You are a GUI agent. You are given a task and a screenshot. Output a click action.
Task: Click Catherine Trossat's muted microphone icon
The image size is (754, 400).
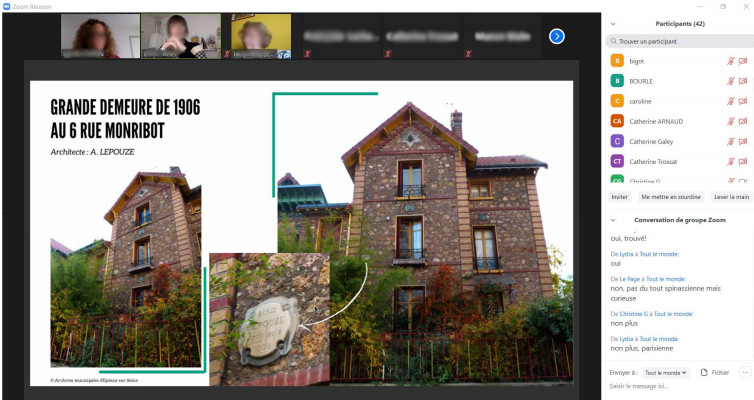click(730, 162)
